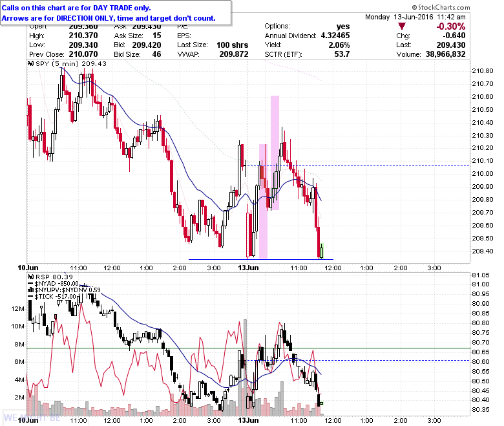Click the Options value 'yes'
Screen dimensions: 504x426
343,27
